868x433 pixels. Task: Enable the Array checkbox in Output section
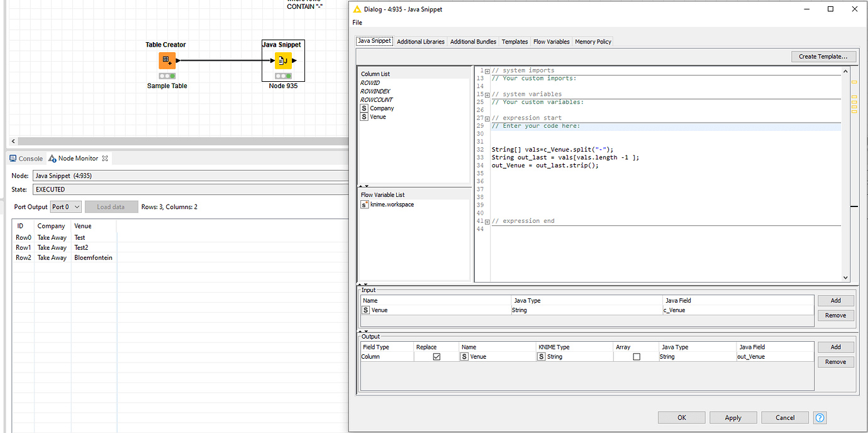636,356
